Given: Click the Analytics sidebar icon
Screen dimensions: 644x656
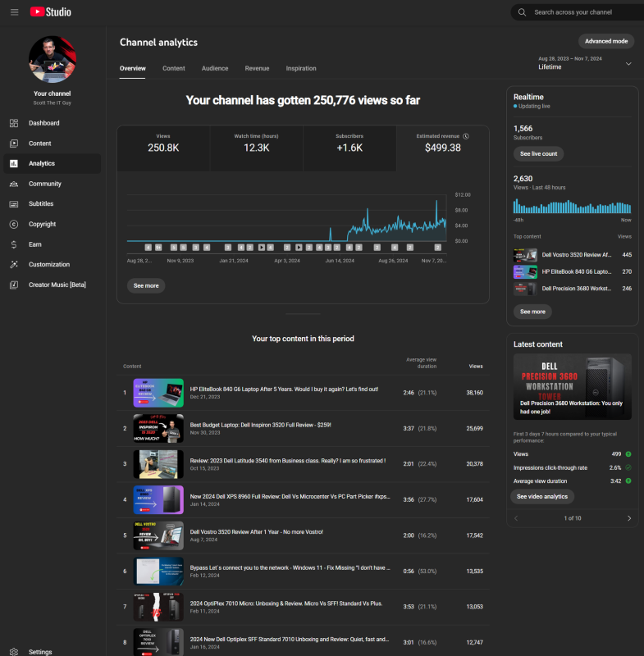Looking at the screenshot, I should click(14, 163).
